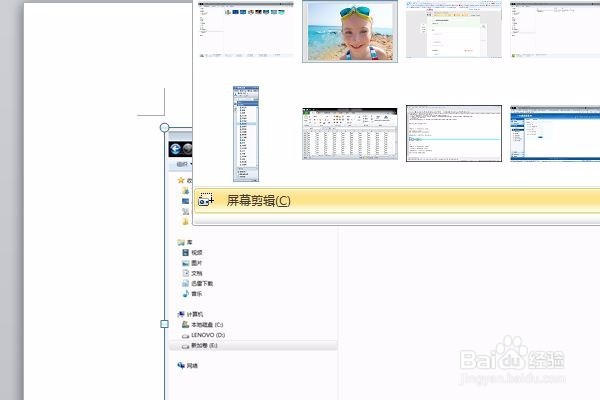Choose the 屏幕剪辑(C) screen clipping option
The height and width of the screenshot is (400, 600).
coord(397,201)
